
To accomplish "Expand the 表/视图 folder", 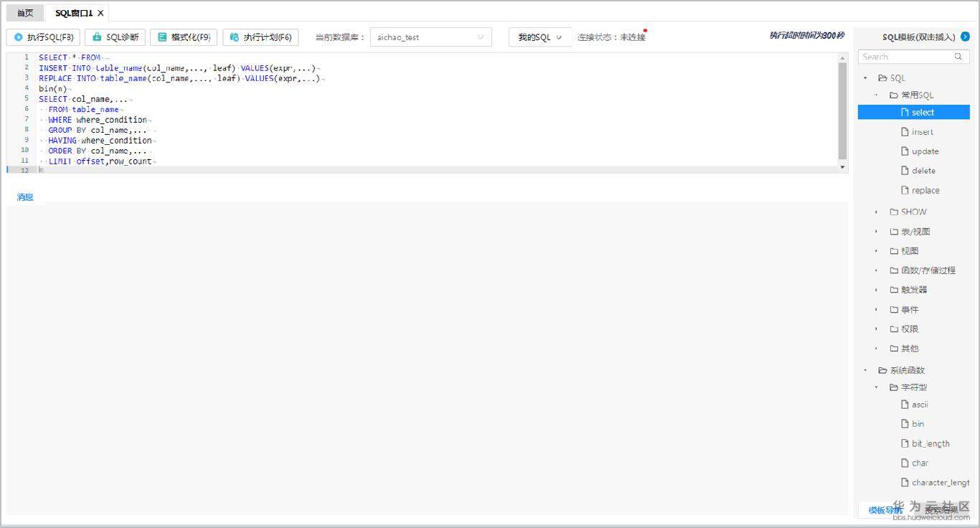I will 876,232.
